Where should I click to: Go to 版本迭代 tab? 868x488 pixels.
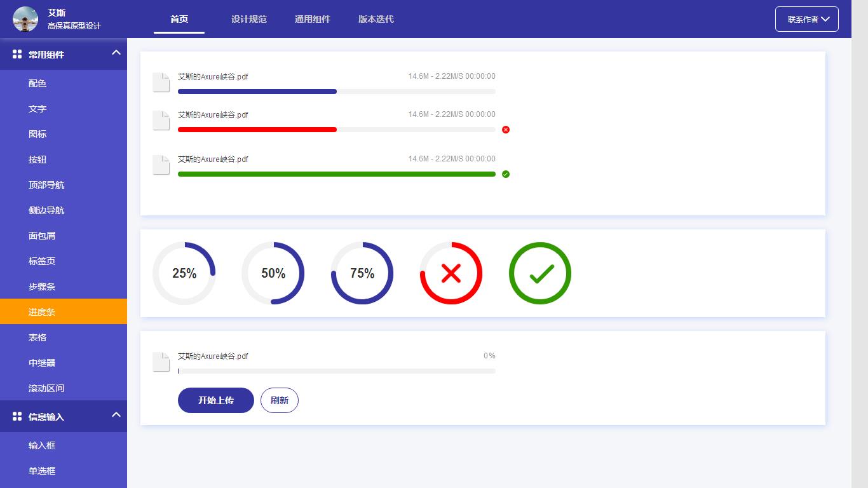[376, 19]
